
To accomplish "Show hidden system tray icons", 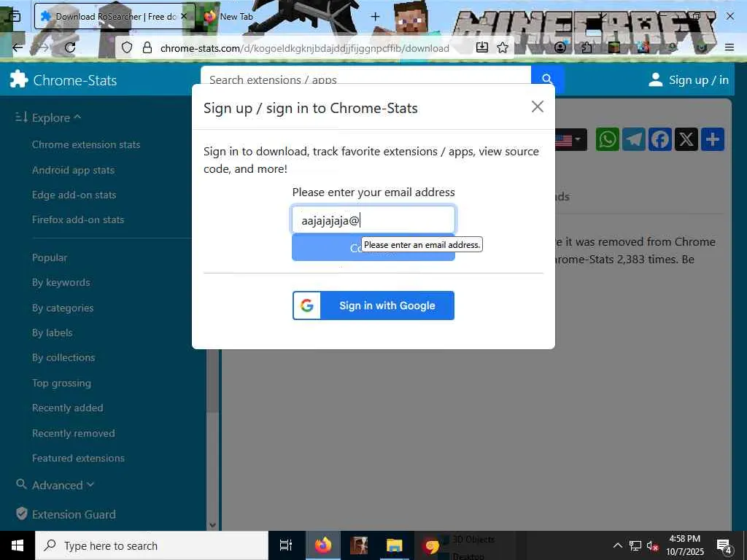I will [x=617, y=545].
